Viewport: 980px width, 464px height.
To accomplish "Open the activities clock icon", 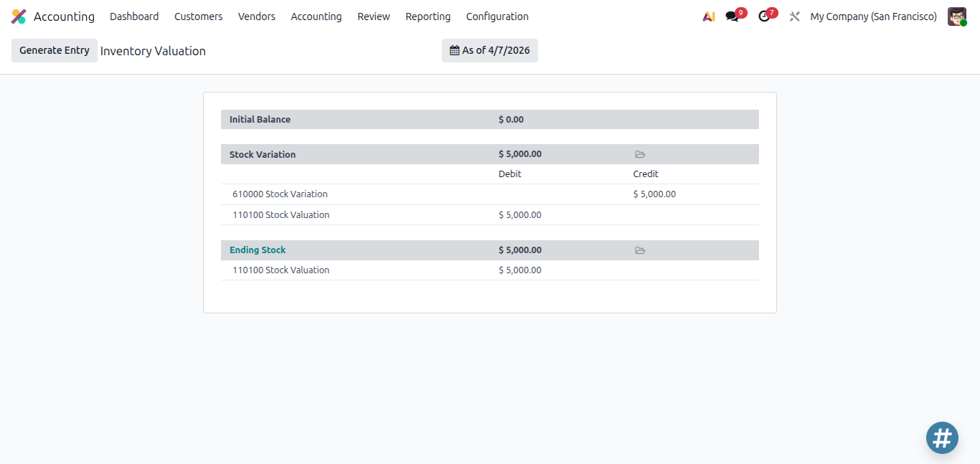I will tap(764, 16).
